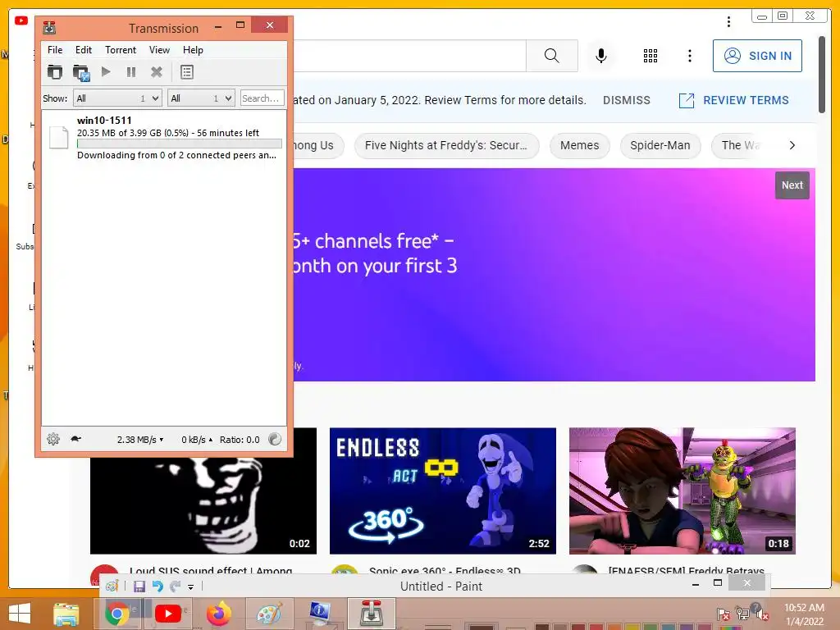Launch Firefox from taskbar

pos(218,614)
